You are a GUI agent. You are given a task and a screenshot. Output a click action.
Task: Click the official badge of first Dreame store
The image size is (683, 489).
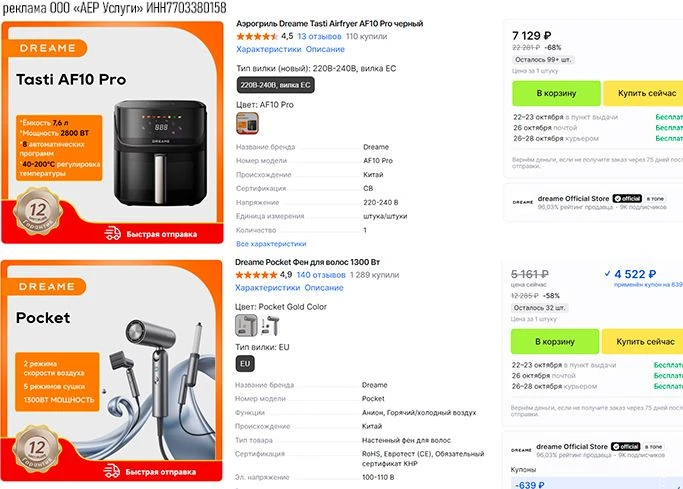[x=627, y=199]
